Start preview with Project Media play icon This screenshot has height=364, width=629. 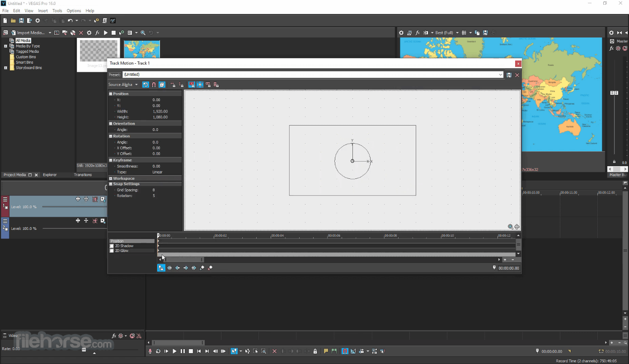tap(105, 33)
